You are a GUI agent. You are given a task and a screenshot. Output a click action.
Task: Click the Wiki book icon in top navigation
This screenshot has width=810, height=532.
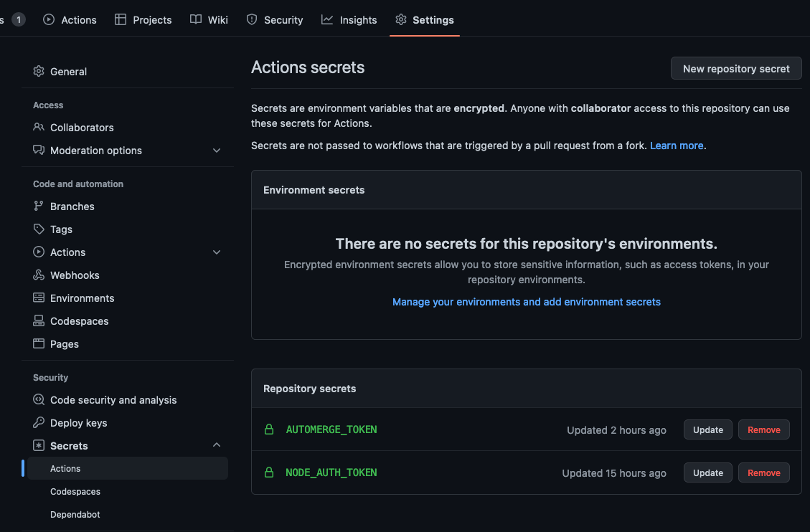[196, 19]
